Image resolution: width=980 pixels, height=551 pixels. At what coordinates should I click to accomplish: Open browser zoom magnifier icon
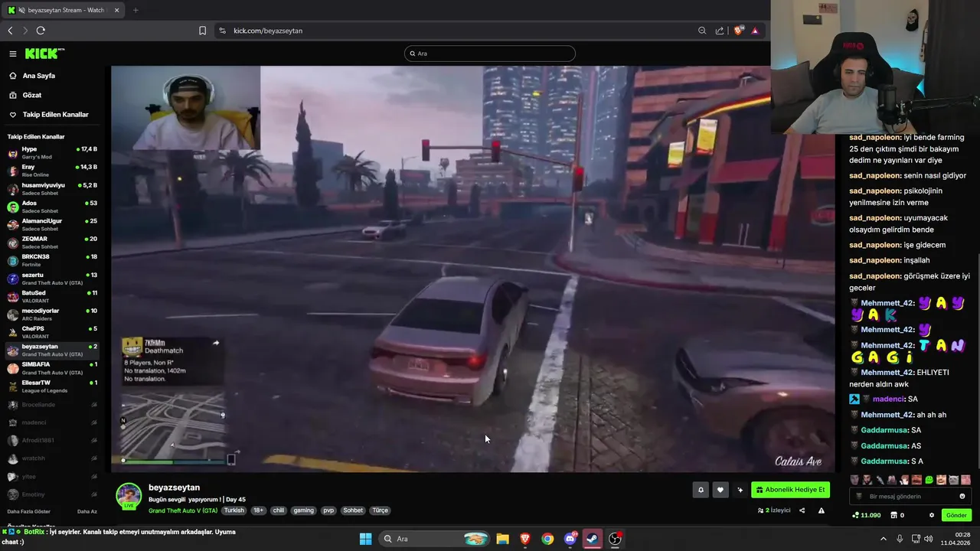click(x=702, y=31)
